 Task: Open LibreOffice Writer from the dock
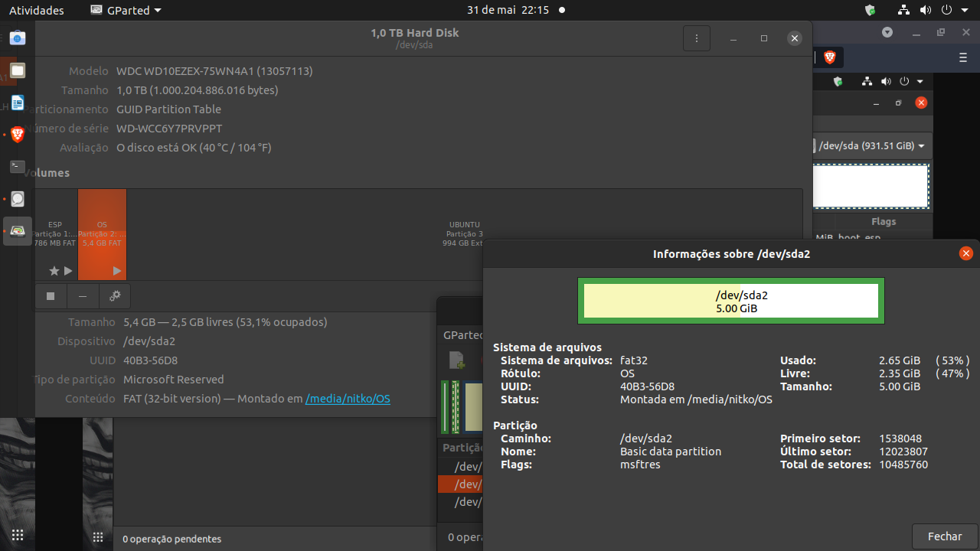(x=17, y=103)
